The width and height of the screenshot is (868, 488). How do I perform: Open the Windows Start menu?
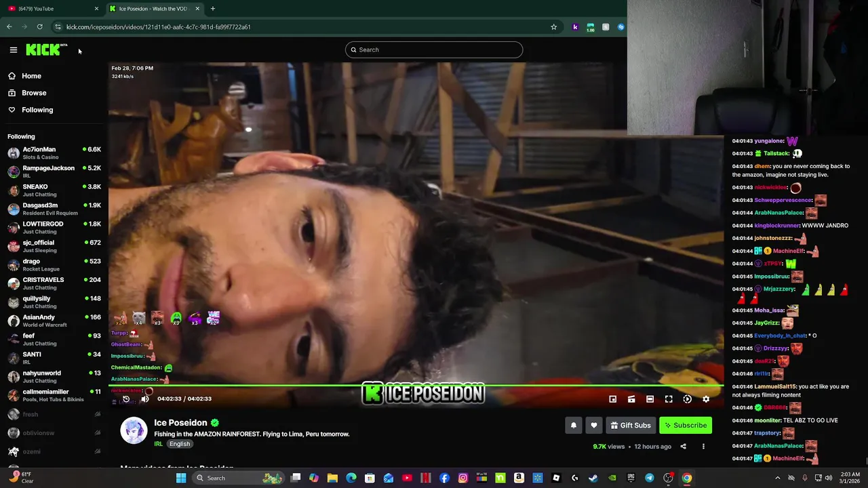(x=181, y=478)
